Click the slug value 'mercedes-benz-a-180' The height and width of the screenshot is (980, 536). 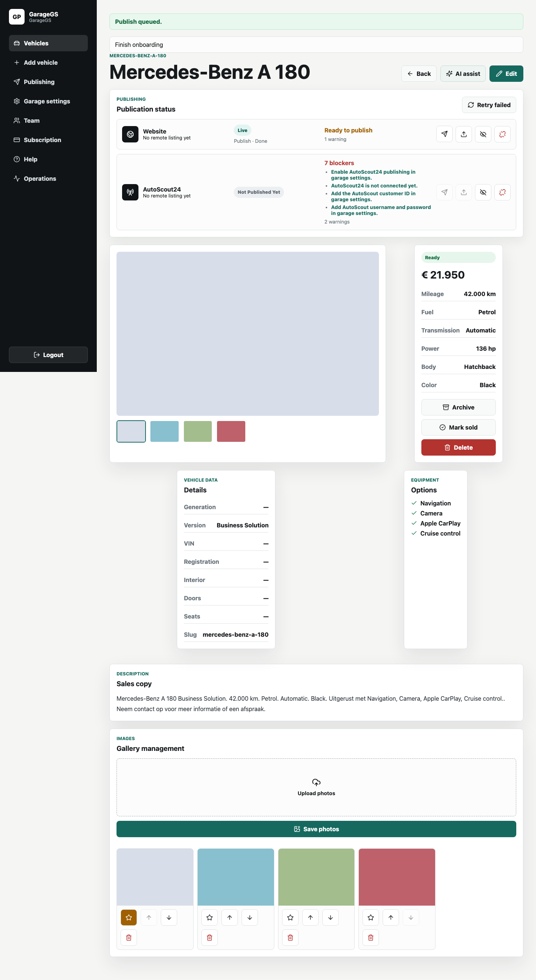236,634
